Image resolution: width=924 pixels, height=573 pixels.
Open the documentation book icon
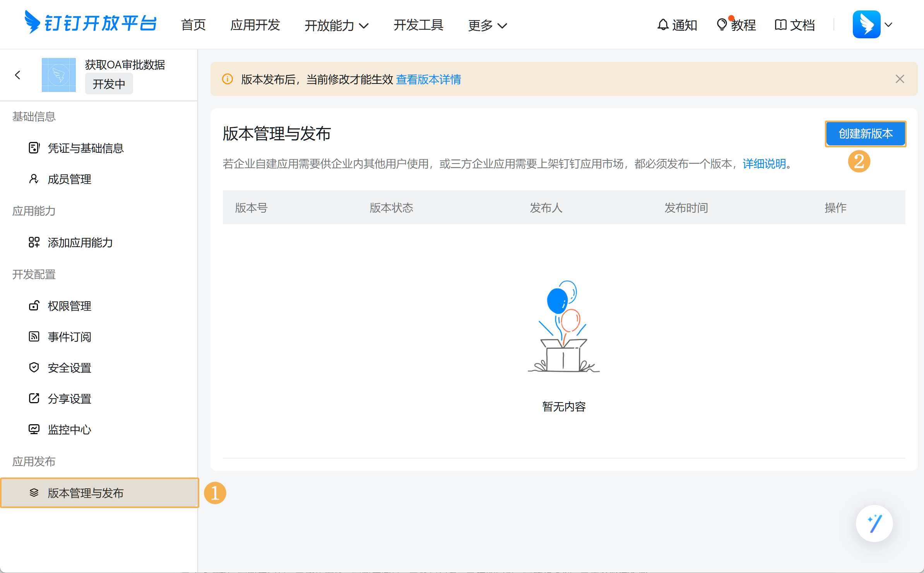(x=780, y=25)
